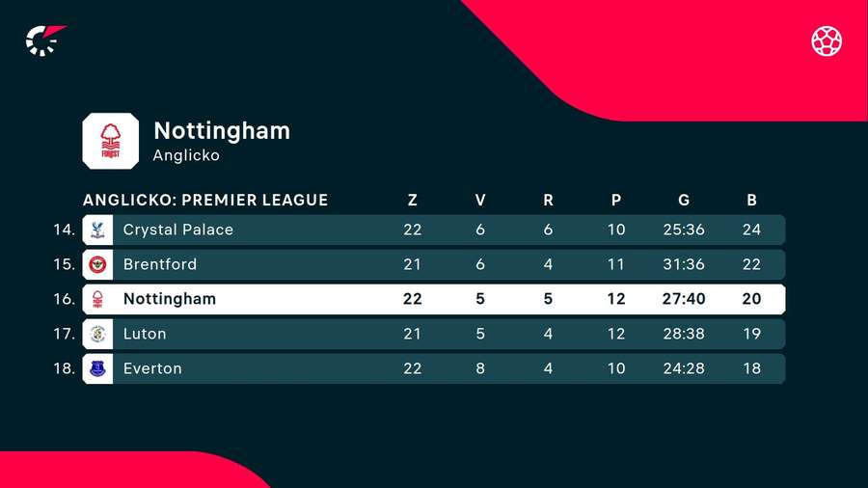
Task: Click the Flashscore logo in the top corner
Action: tap(44, 40)
